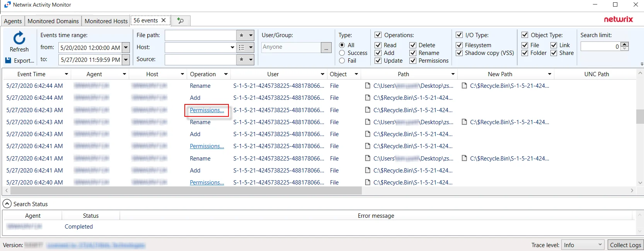Open the User column filter arrow

pos(322,74)
